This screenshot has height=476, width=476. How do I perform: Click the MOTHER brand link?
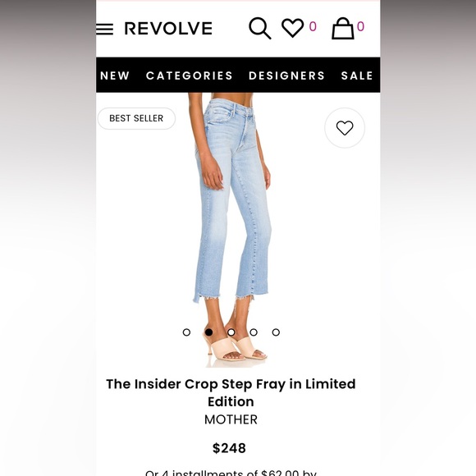pos(231,420)
